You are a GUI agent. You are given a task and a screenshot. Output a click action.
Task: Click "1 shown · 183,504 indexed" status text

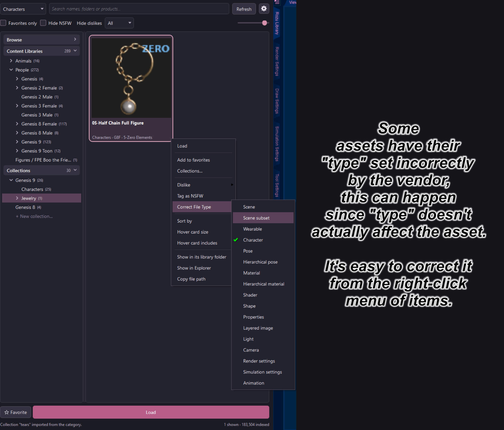pyautogui.click(x=246, y=424)
